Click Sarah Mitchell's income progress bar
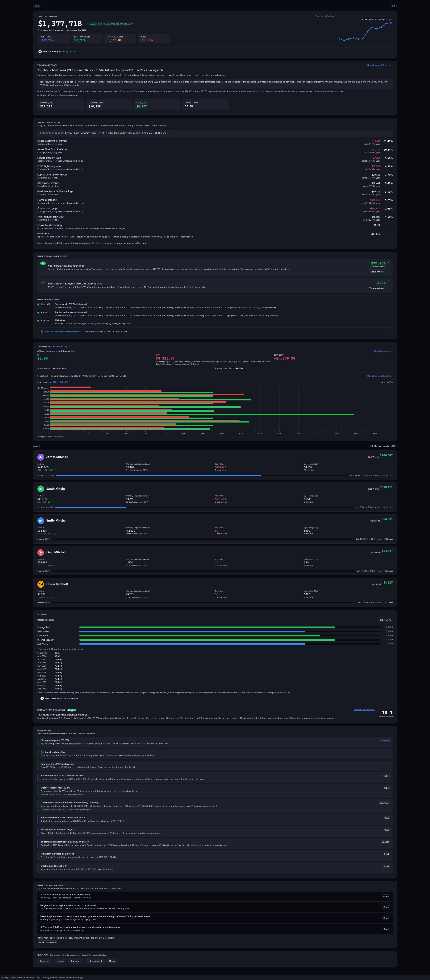Image resolution: width=430 pixels, height=980 pixels. 204,507
